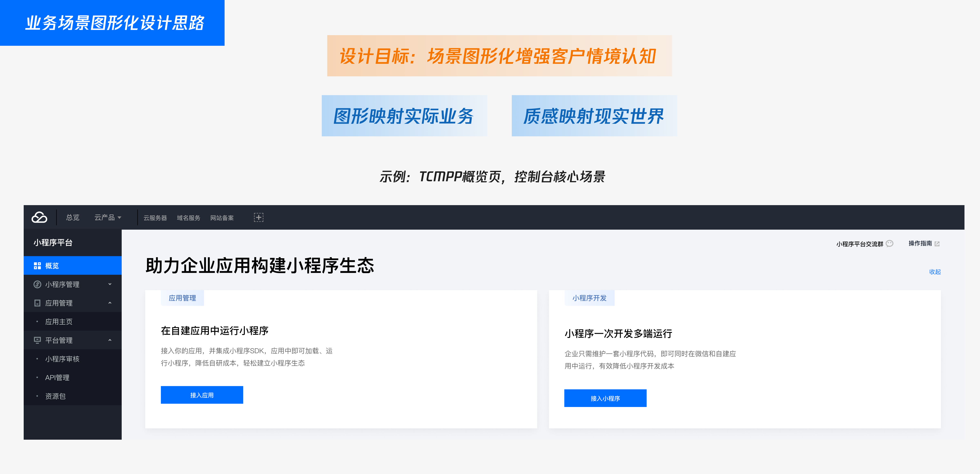
Task: Collapse the 平台管理 chevron
Action: coord(110,340)
